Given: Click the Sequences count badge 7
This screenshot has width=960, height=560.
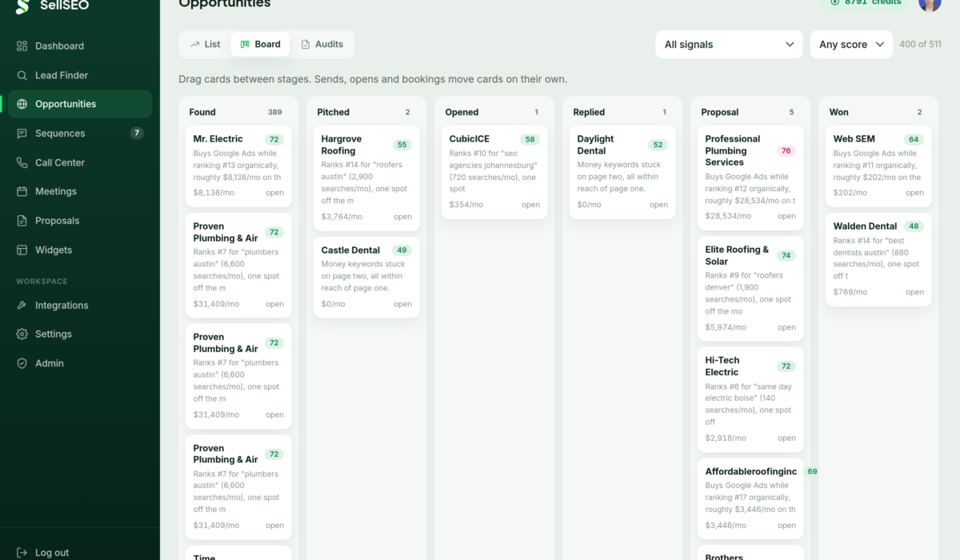Looking at the screenshot, I should point(137,134).
